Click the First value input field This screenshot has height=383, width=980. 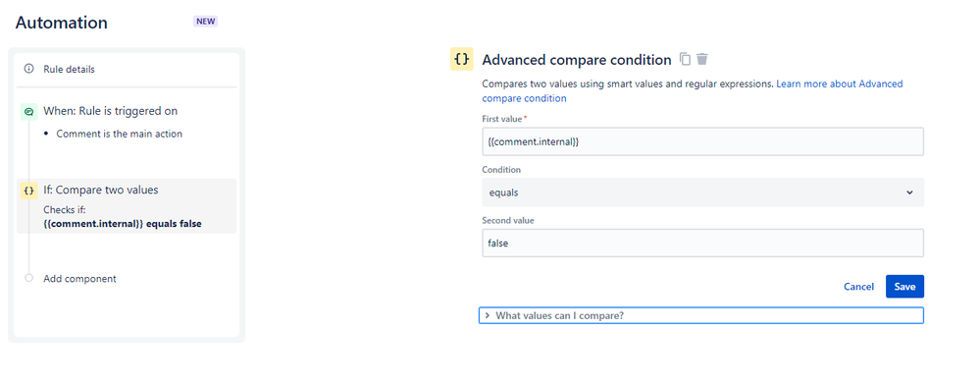[x=702, y=142]
